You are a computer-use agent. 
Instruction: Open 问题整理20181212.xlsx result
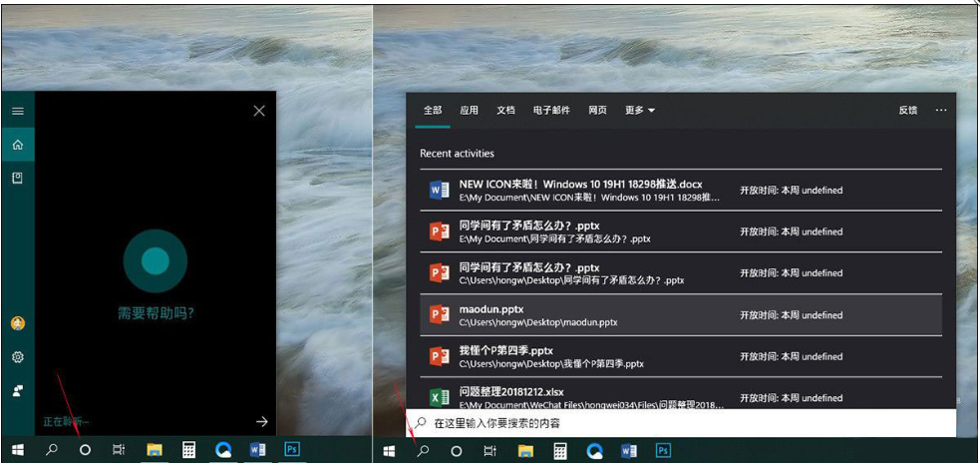[681, 394]
